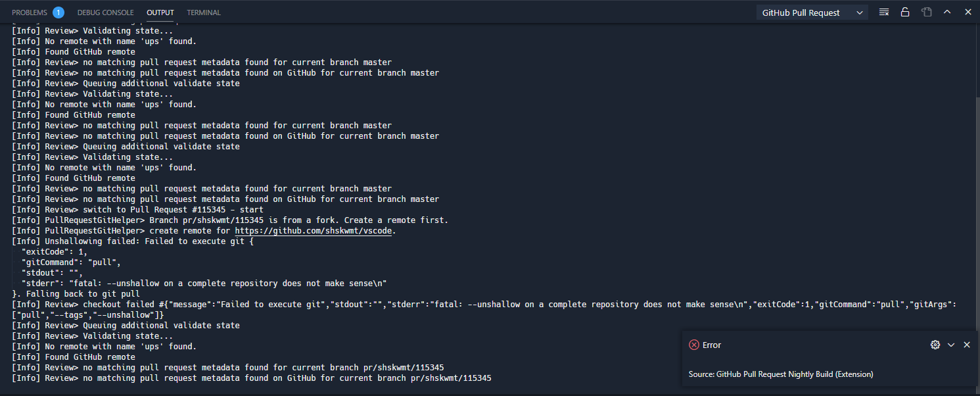This screenshot has height=396, width=980.
Task: Open the shskwmt/vscode GitHub link
Action: tap(314, 230)
